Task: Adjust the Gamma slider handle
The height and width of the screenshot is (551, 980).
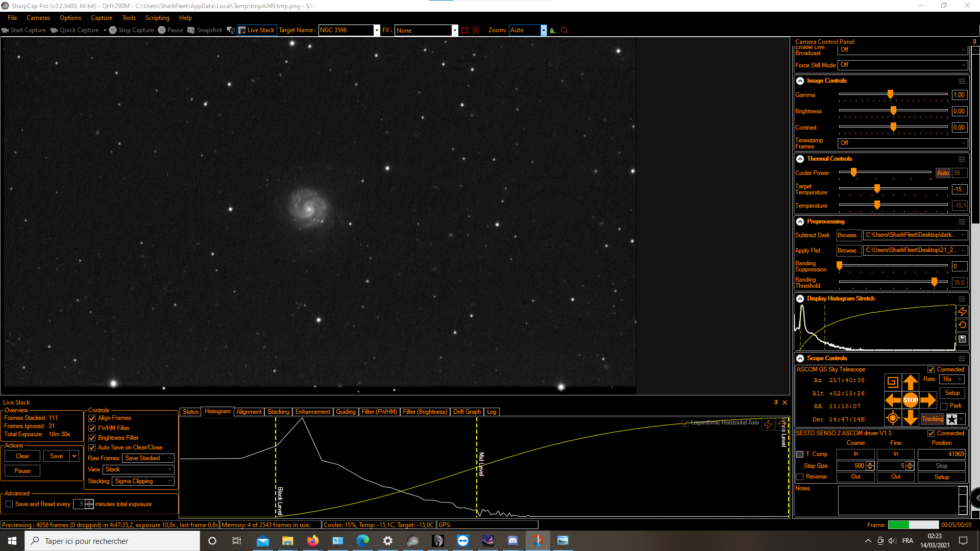Action: pos(890,94)
